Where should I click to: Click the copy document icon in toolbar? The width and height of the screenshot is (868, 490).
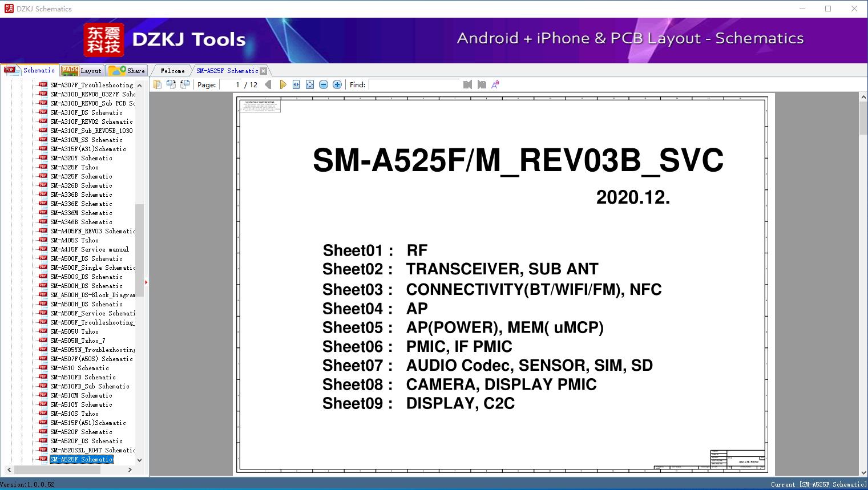point(157,84)
